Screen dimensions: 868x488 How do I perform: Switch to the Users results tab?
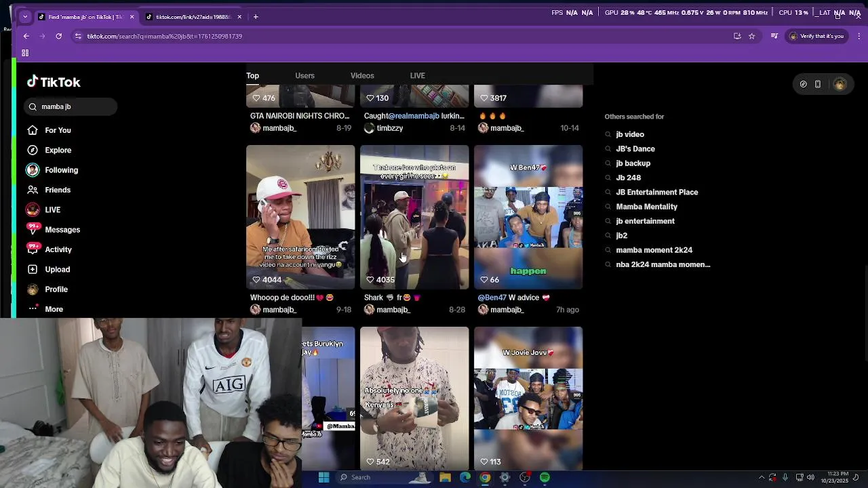point(304,76)
